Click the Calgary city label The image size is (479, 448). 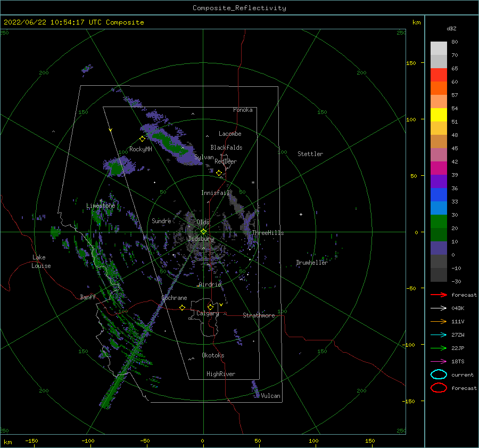208,313
